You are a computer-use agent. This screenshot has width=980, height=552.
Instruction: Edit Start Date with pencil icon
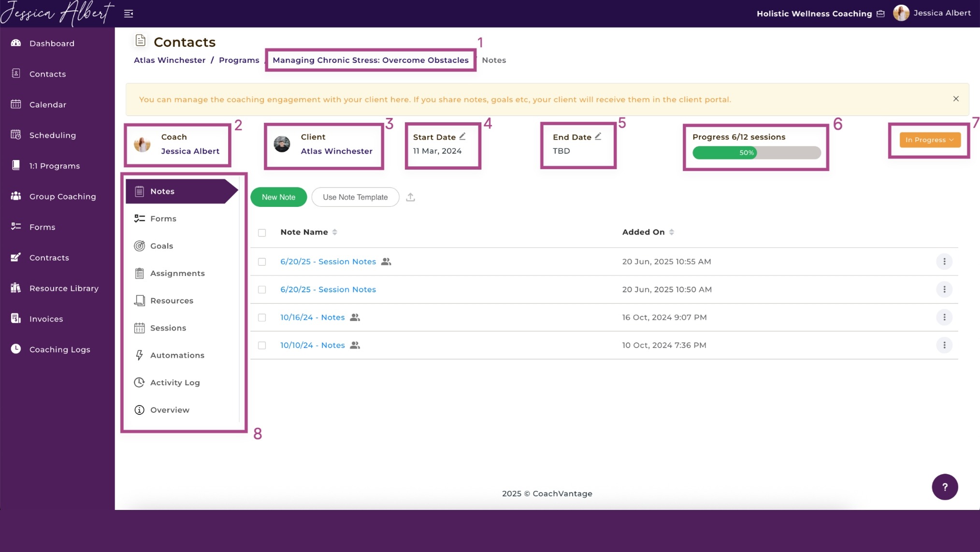[x=462, y=137]
